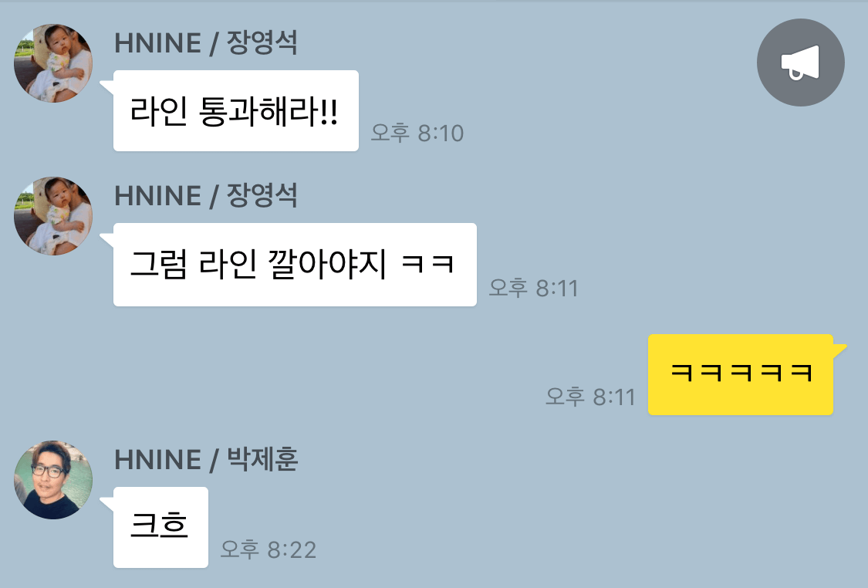
Task: Click the tail of the yellow bubble
Action: click(839, 350)
